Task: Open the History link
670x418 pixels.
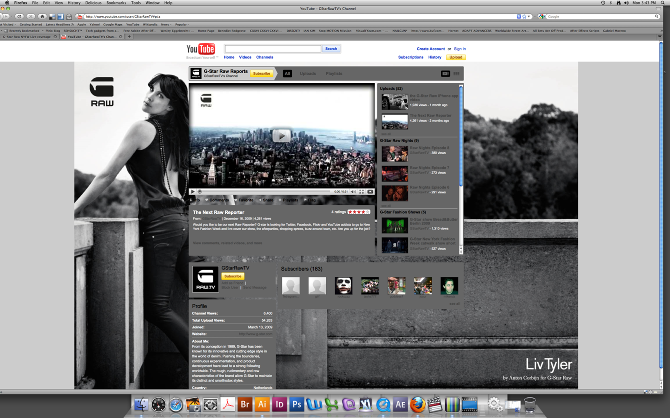Action: click(x=435, y=57)
